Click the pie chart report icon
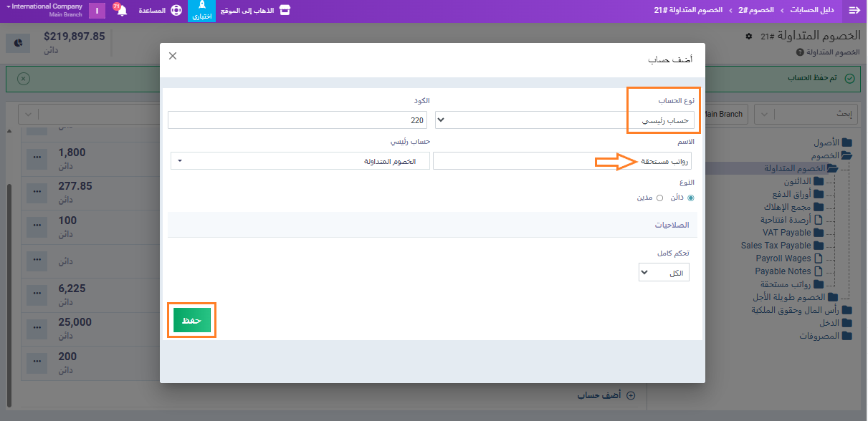The image size is (868, 421). [19, 43]
